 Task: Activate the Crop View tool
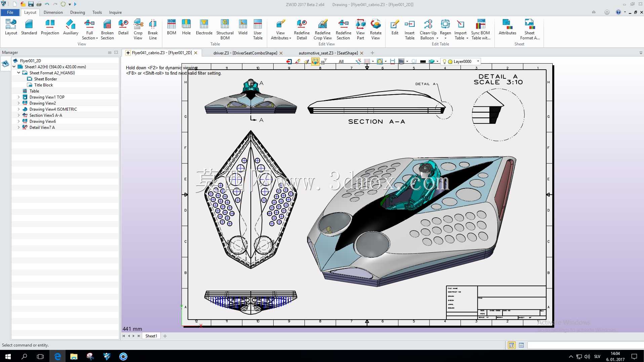(x=138, y=30)
